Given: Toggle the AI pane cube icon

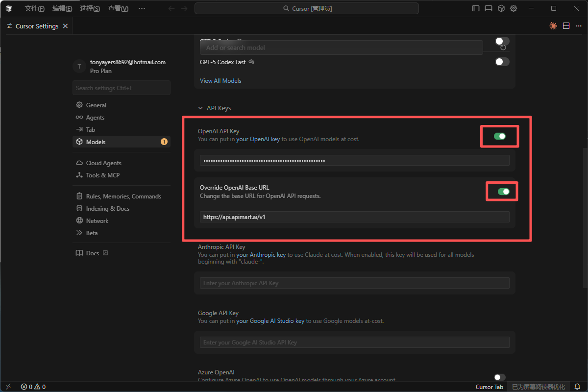Looking at the screenshot, I should pos(501,8).
